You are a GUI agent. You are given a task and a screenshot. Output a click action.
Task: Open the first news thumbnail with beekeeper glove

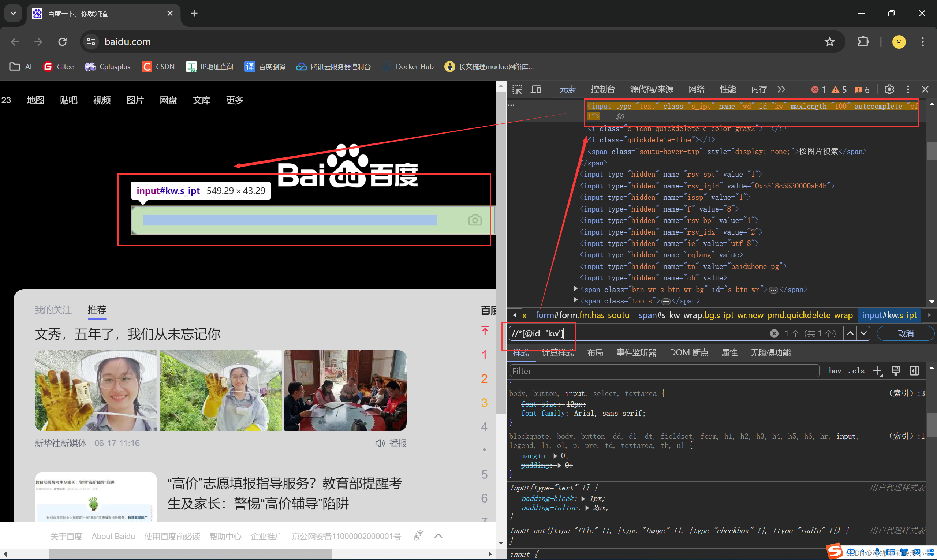tap(96, 391)
